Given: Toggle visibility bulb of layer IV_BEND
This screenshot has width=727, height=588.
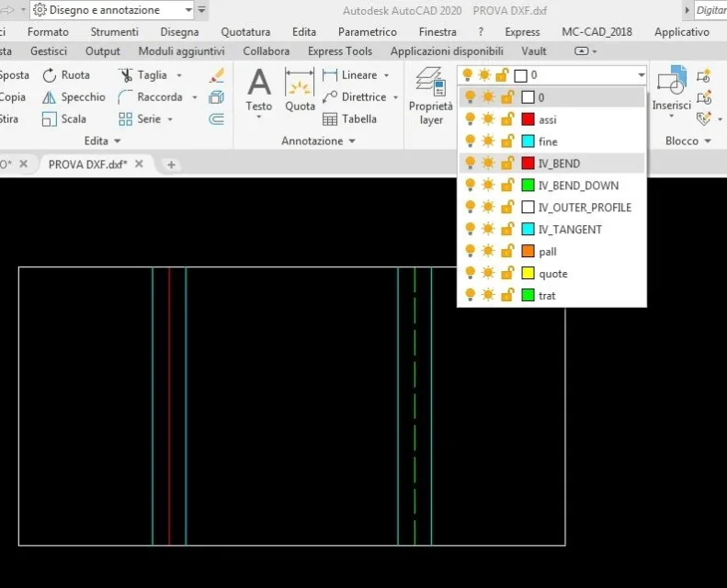Looking at the screenshot, I should pos(471,164).
